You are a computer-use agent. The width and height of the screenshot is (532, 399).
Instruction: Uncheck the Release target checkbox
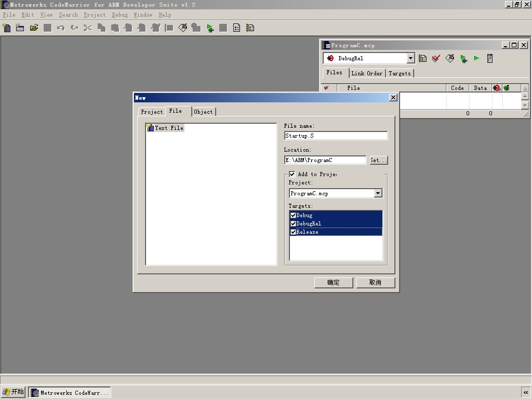coord(294,232)
